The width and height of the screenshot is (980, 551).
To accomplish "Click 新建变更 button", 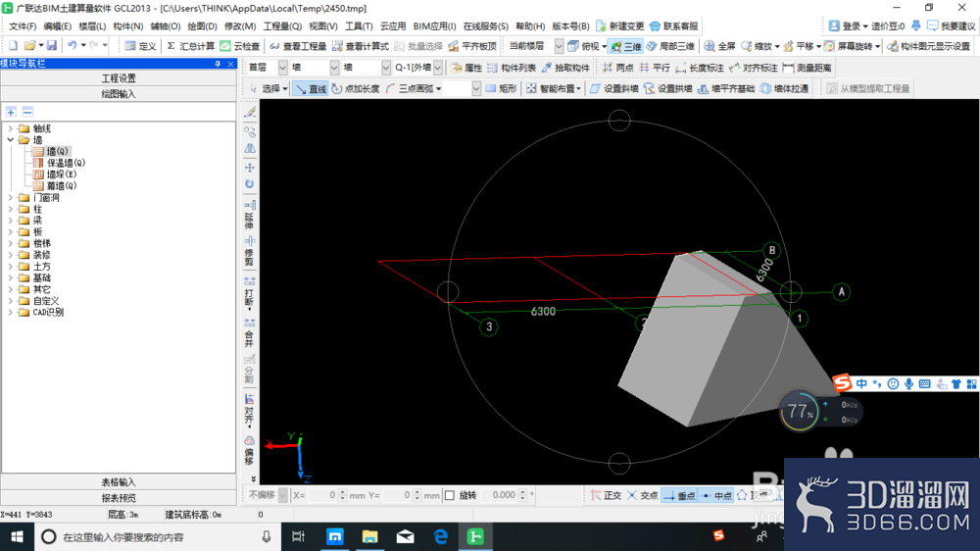I will click(x=620, y=26).
